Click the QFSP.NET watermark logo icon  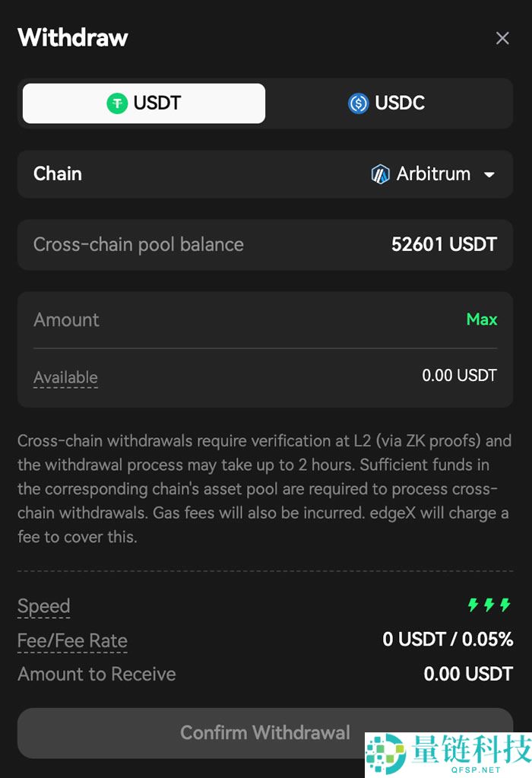pyautogui.click(x=385, y=754)
